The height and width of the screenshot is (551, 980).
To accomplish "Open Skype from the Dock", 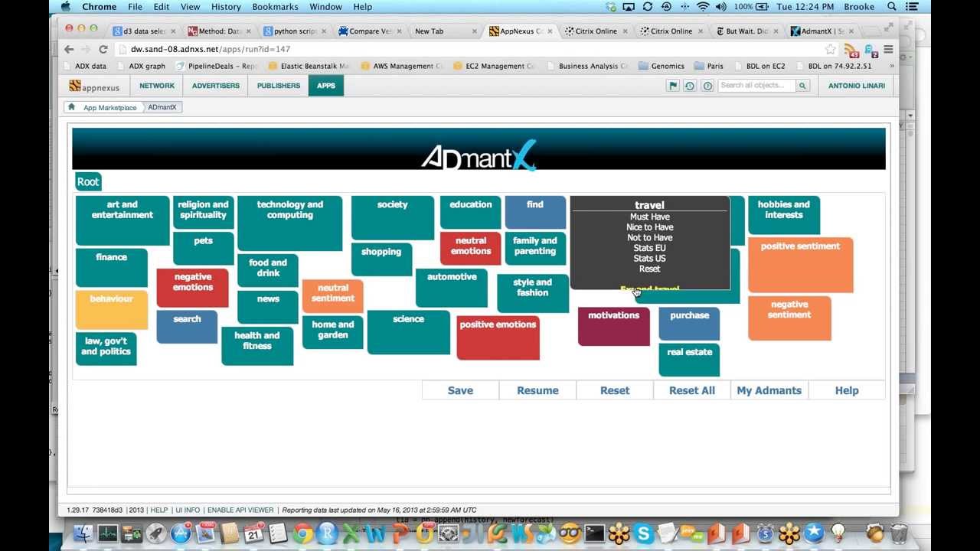I will 643,533.
